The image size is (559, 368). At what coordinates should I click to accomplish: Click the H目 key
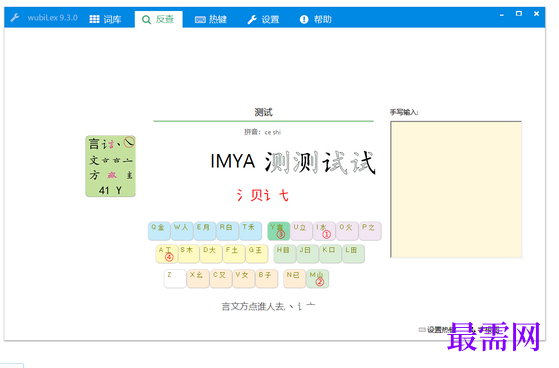tap(284, 254)
